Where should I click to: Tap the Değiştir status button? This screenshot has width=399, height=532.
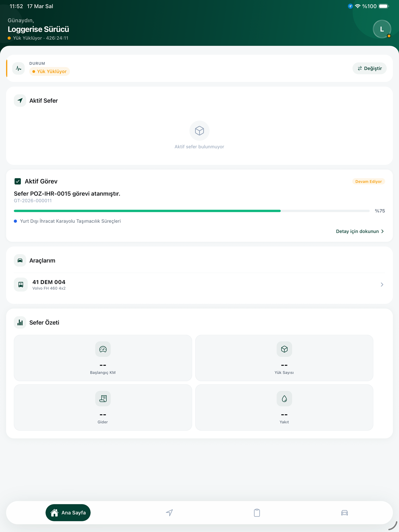click(x=369, y=69)
